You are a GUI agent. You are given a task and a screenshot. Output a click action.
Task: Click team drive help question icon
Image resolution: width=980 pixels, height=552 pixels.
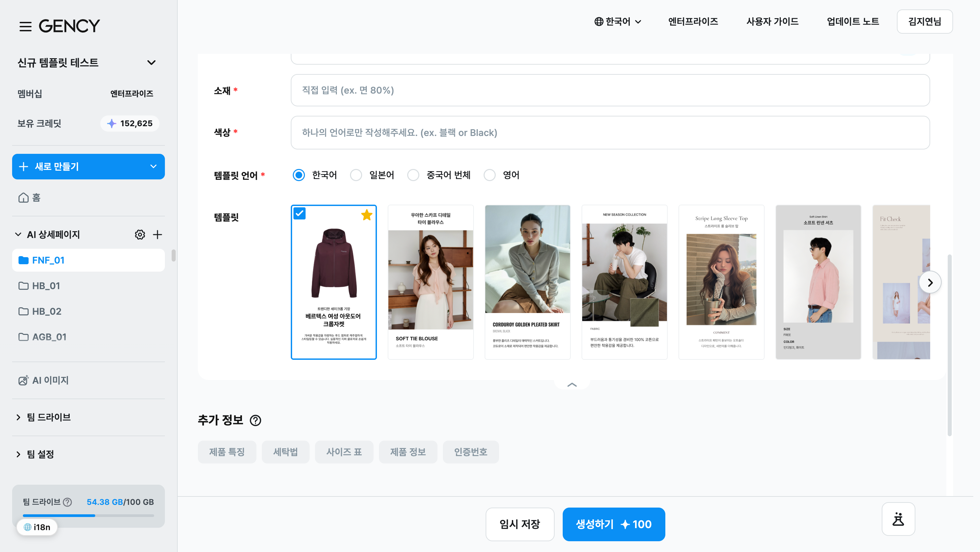click(67, 502)
